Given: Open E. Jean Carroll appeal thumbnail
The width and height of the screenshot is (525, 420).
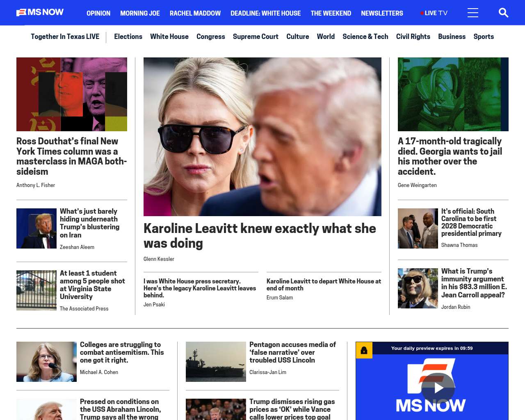Looking at the screenshot, I should [x=418, y=288].
